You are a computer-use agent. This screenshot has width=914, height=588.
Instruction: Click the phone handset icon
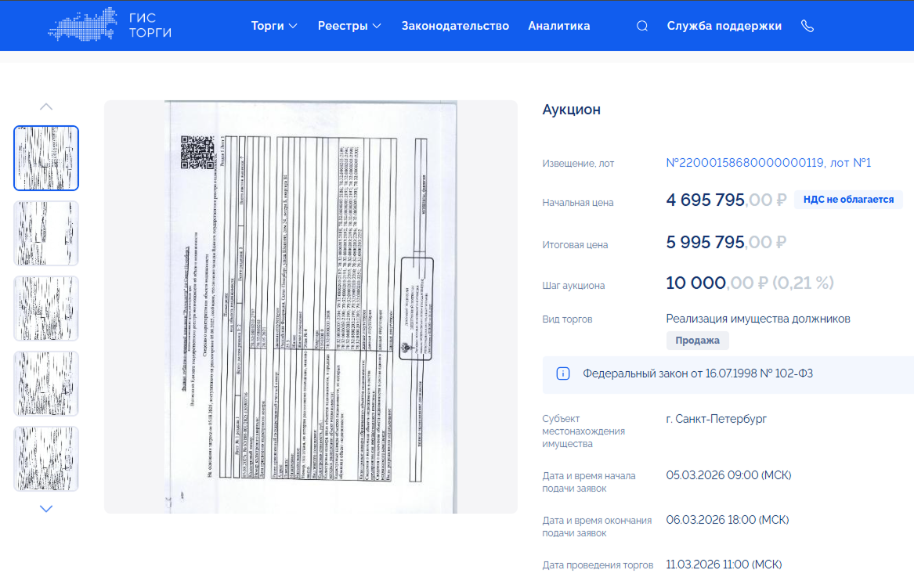807,26
